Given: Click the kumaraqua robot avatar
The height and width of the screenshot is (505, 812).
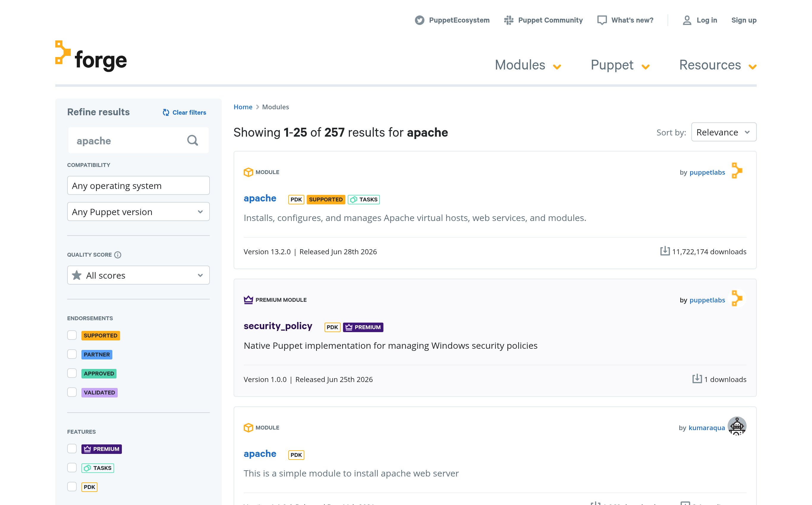Looking at the screenshot, I should point(737,426).
